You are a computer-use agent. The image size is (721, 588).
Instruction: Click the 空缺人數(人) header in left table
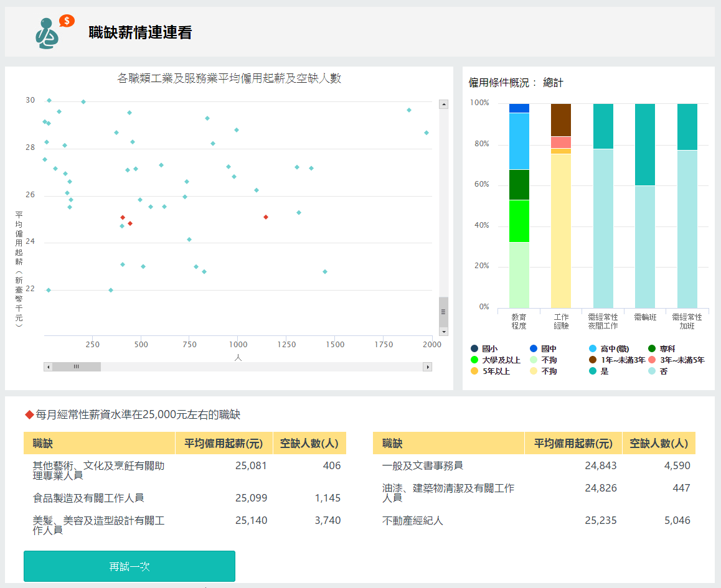coord(309,443)
